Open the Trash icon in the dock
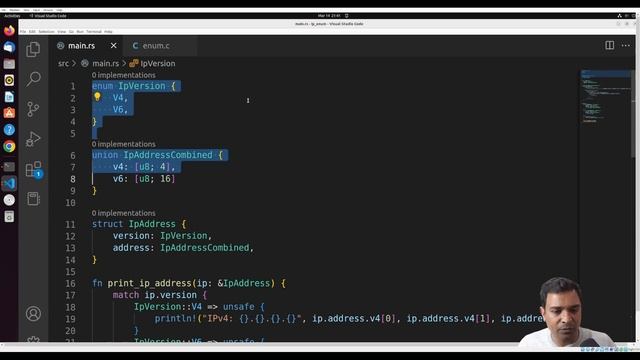The height and width of the screenshot is (360, 640). (x=9, y=216)
